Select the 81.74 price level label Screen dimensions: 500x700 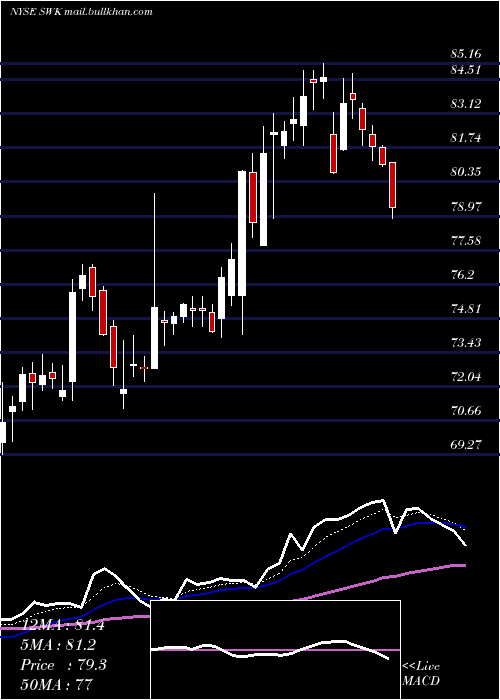(466, 138)
